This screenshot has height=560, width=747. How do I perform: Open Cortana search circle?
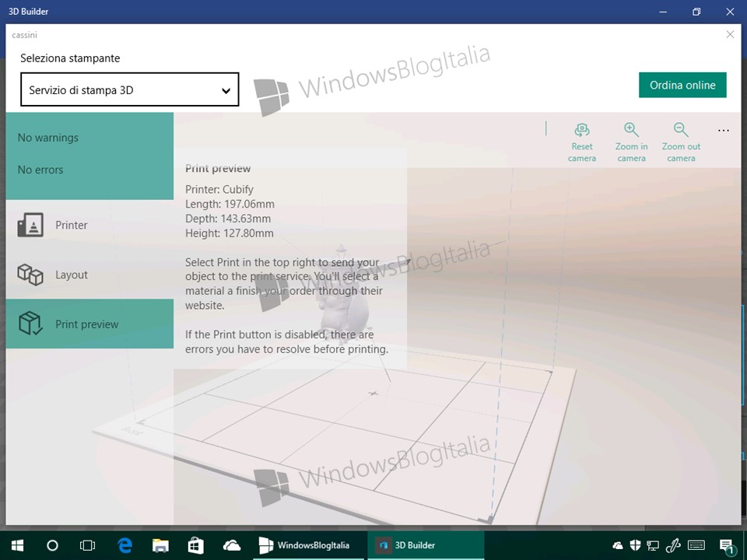coord(52,545)
